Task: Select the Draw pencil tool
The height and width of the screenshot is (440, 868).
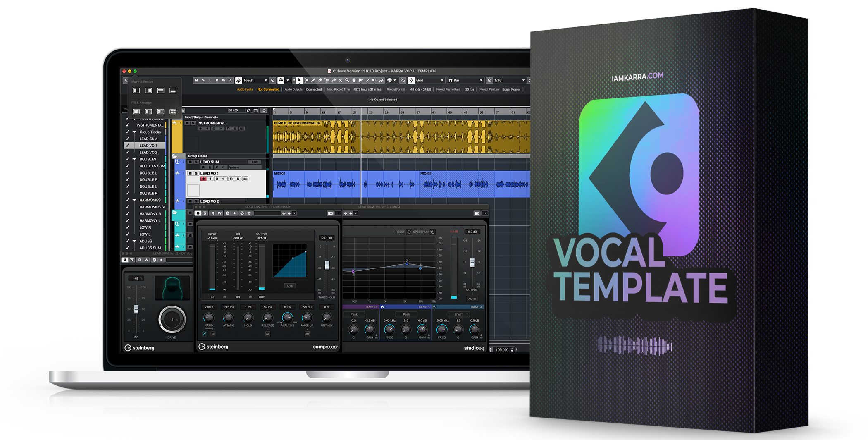Action: click(x=313, y=81)
